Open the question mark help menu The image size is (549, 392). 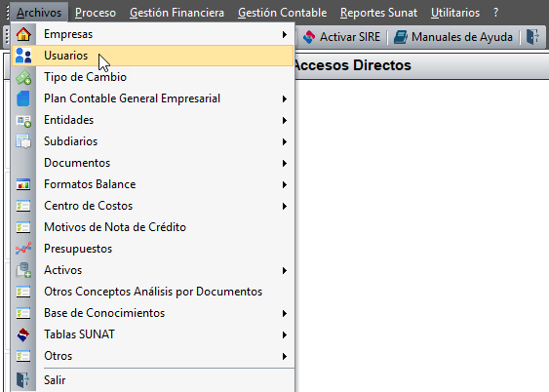tap(495, 13)
